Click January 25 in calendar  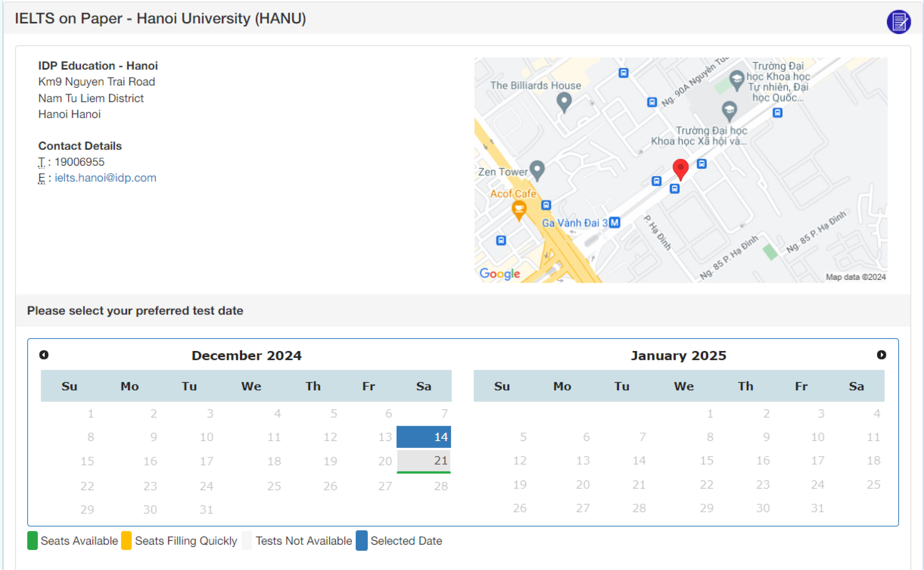pos(873,485)
